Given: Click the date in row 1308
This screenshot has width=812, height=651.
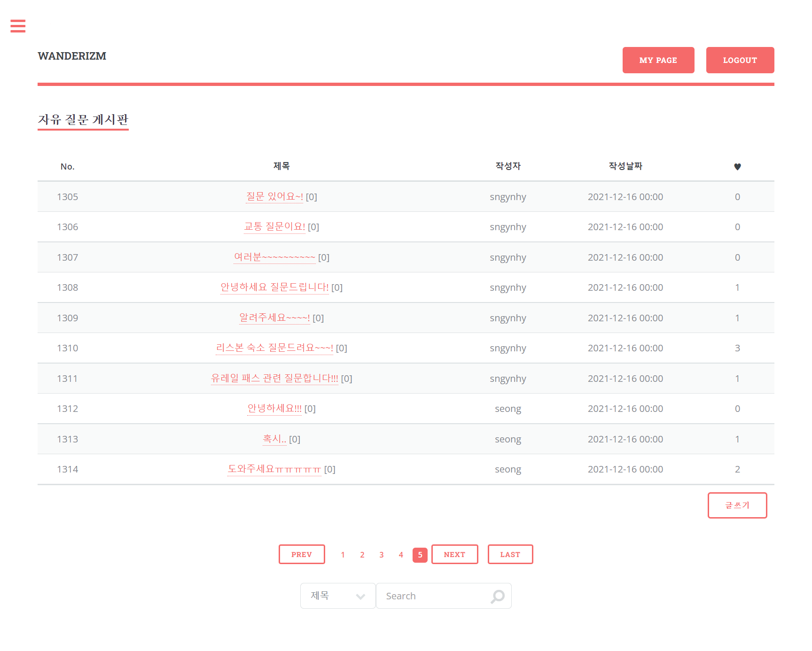Looking at the screenshot, I should (x=625, y=287).
